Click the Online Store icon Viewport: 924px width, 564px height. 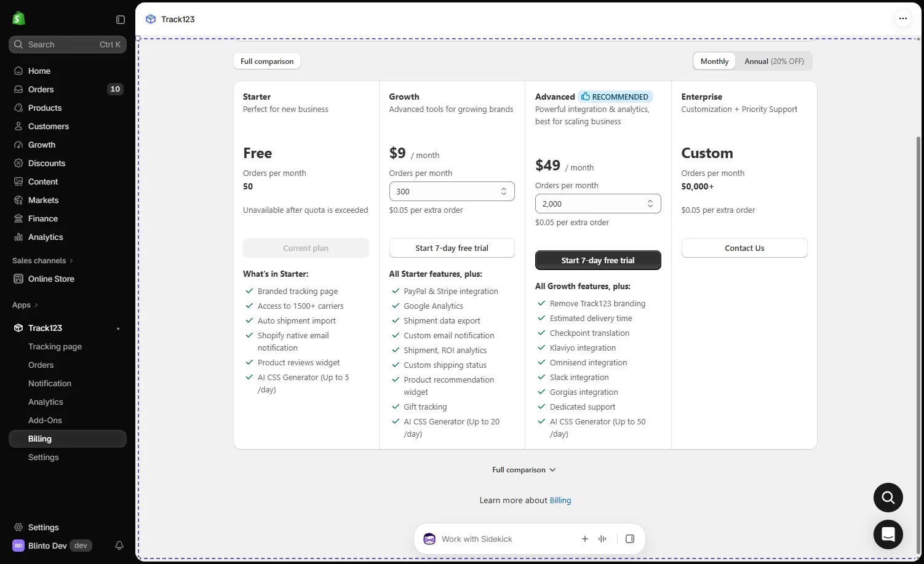(x=18, y=279)
